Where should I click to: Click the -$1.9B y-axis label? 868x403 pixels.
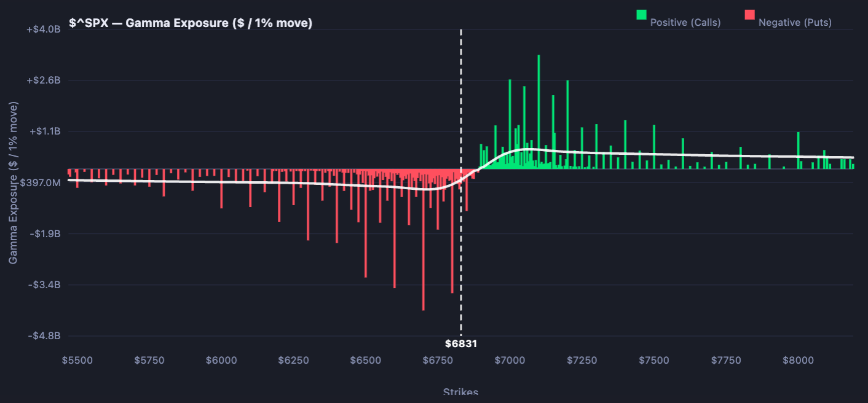pyautogui.click(x=44, y=234)
